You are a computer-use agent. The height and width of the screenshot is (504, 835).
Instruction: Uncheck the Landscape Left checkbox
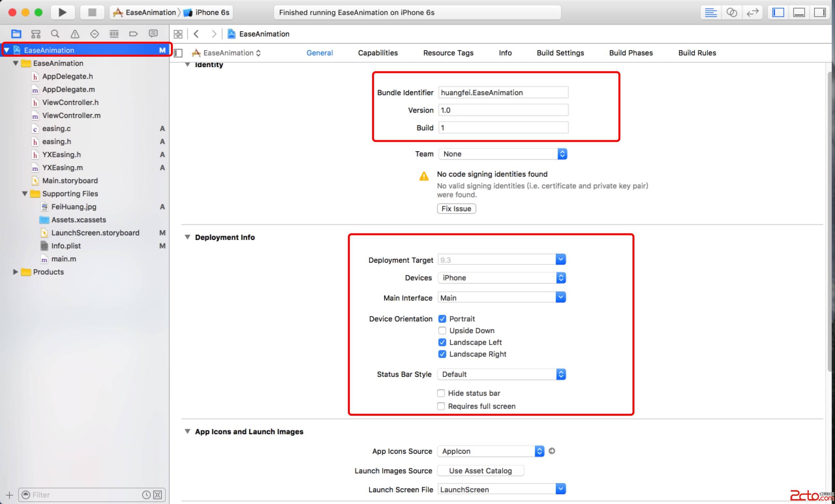[x=442, y=342]
